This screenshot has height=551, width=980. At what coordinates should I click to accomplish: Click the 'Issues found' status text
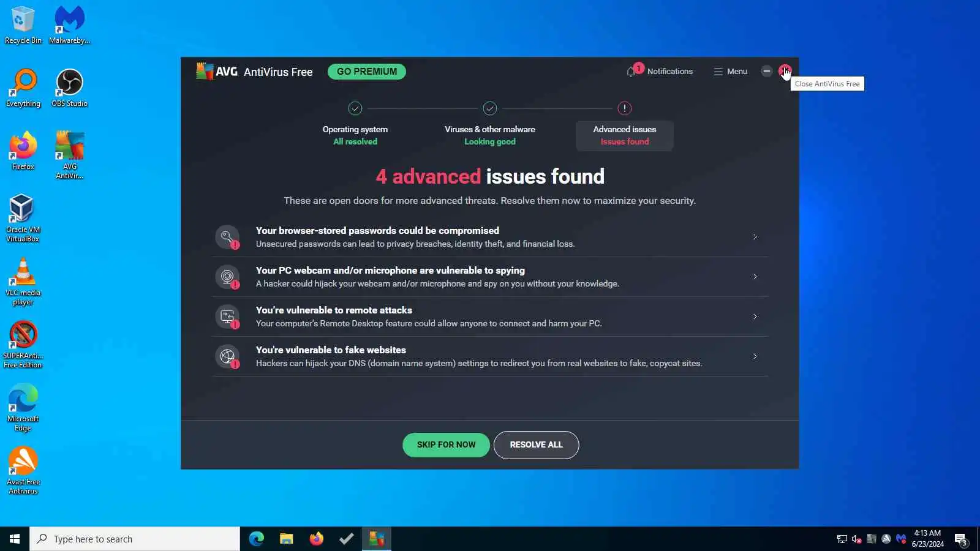(624, 142)
